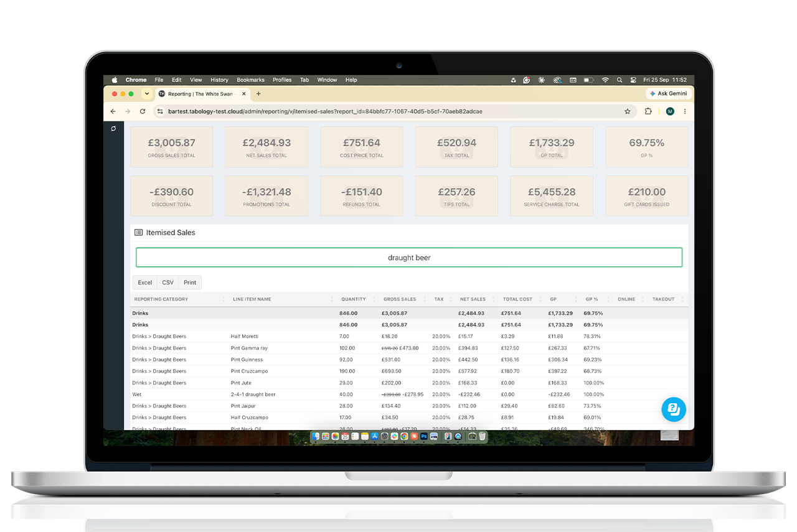Open Launchpad from the dock
Image resolution: width=797 pixels, height=532 pixels.
click(326, 436)
